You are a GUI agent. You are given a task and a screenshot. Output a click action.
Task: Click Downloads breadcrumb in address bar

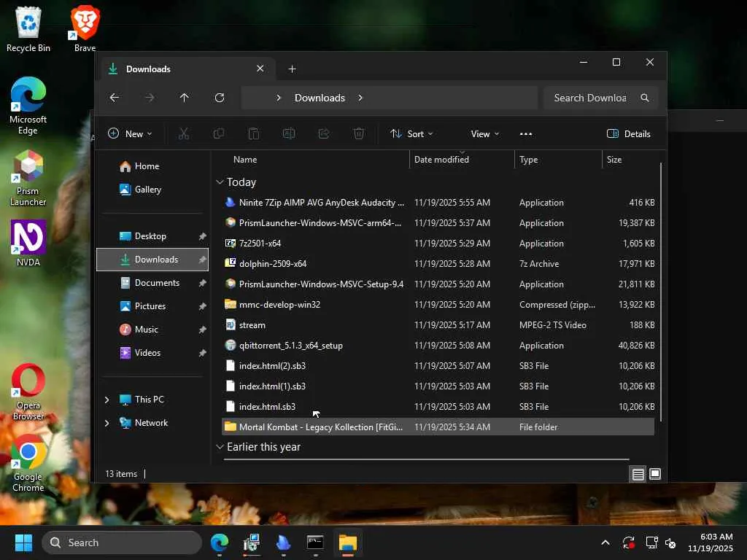click(x=320, y=98)
